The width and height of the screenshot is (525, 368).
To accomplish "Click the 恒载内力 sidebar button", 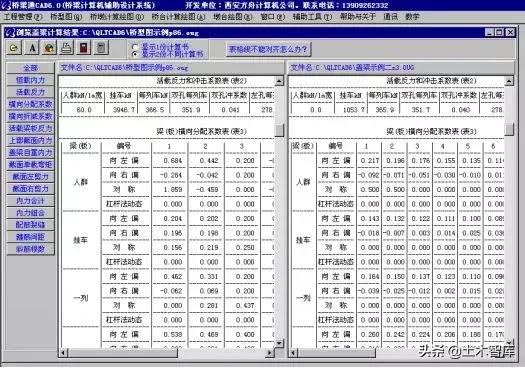I will point(30,80).
